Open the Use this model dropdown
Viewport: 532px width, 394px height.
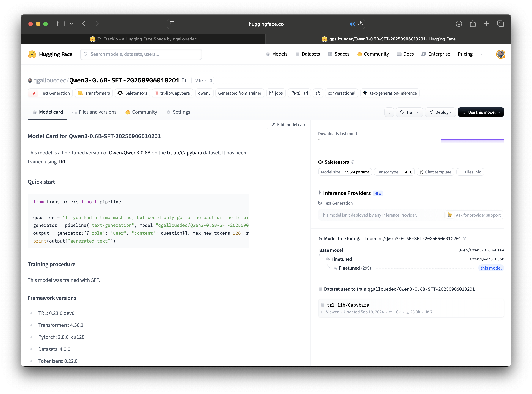pyautogui.click(x=481, y=112)
